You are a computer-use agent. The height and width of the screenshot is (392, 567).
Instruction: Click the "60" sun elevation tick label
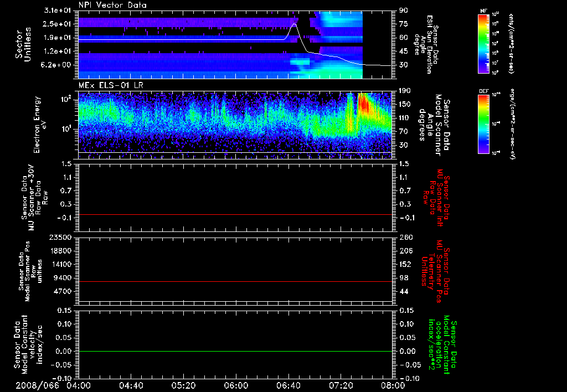[404, 38]
